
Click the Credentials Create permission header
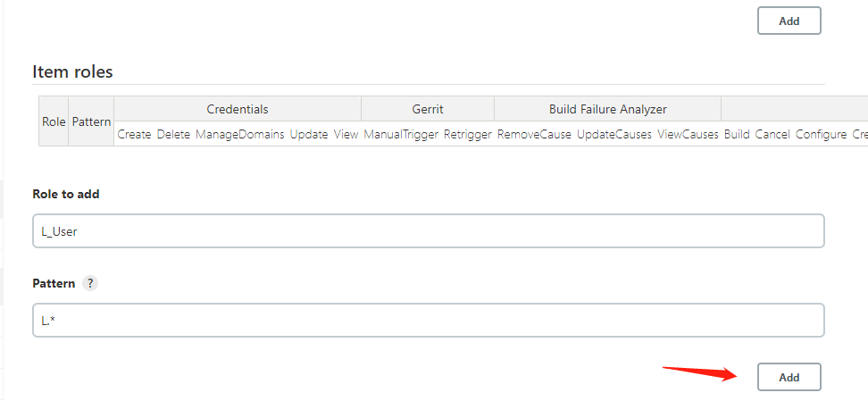134,134
